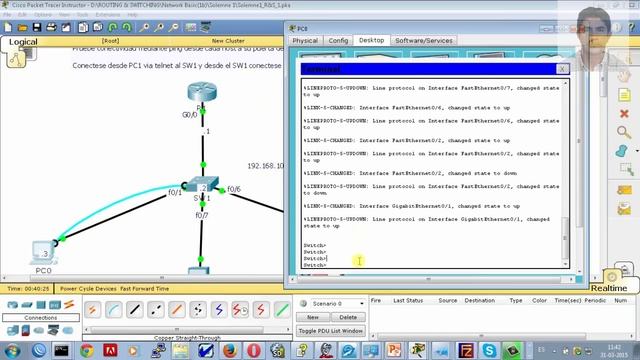640x360 pixels.
Task: Open Chrome from the taskbar
Action: pyautogui.click(x=87, y=351)
